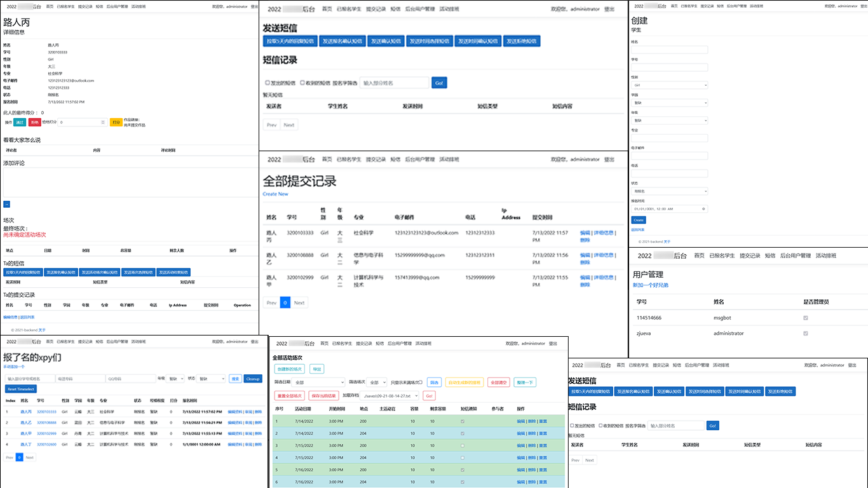Open 性别 dropdown showing Girl on 创建 page
Screen dimensions: 868x488
click(669, 85)
